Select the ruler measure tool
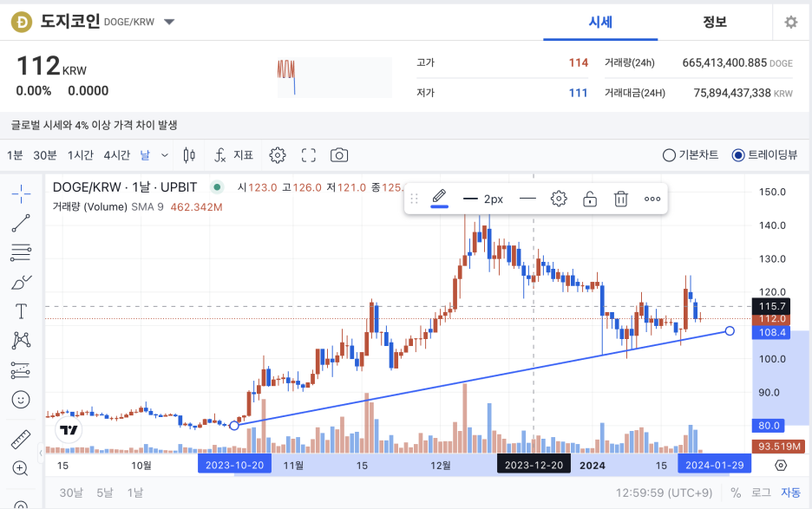This screenshot has height=509, width=812. 21,440
